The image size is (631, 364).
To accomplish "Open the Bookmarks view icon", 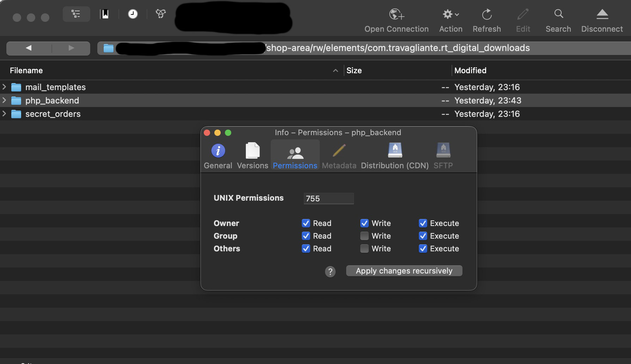I will click(x=104, y=14).
